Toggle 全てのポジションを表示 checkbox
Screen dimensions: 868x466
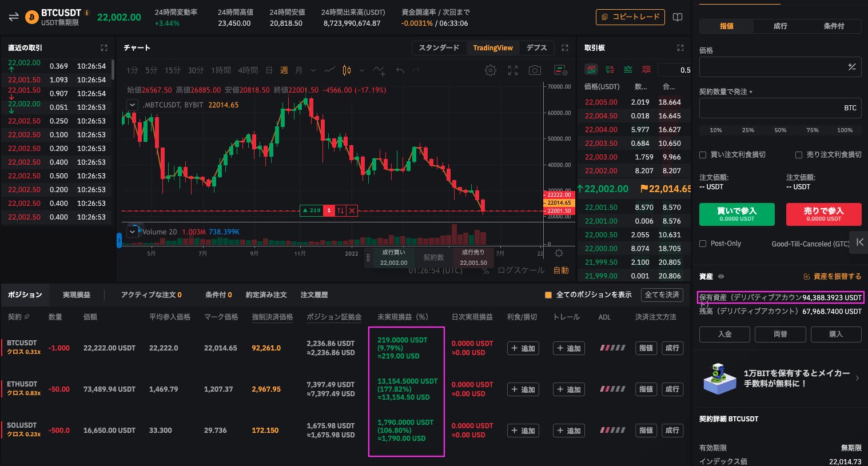(x=548, y=295)
